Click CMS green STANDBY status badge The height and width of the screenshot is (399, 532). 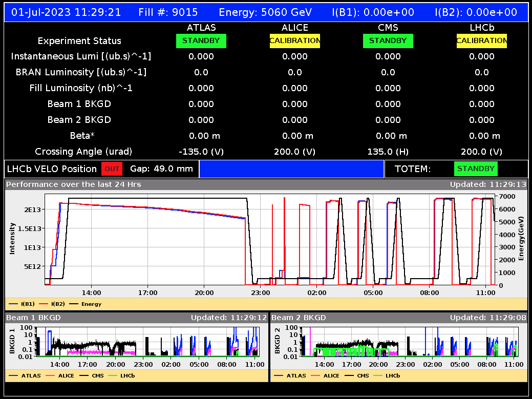(x=388, y=40)
